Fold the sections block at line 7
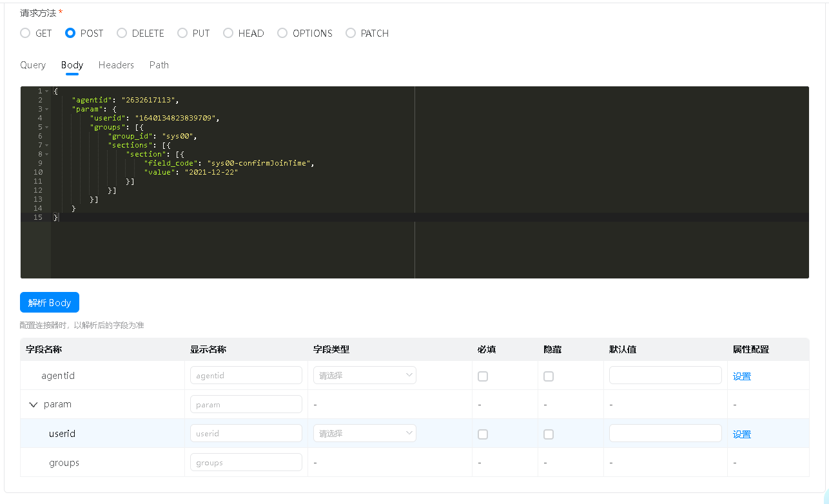This screenshot has height=504, width=829. point(47,145)
